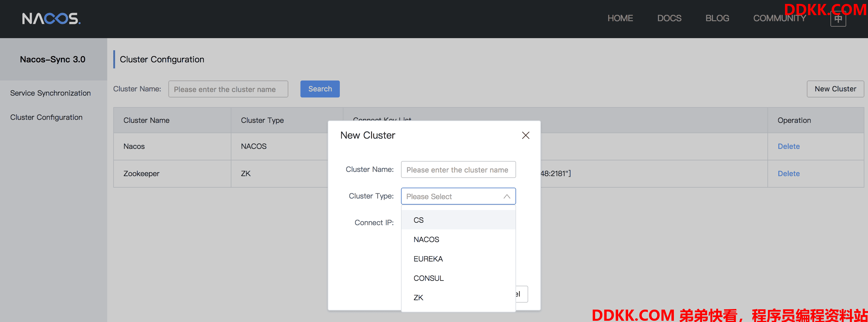Image resolution: width=868 pixels, height=322 pixels.
Task: Click the Nacos cluster name cell
Action: [x=172, y=146]
